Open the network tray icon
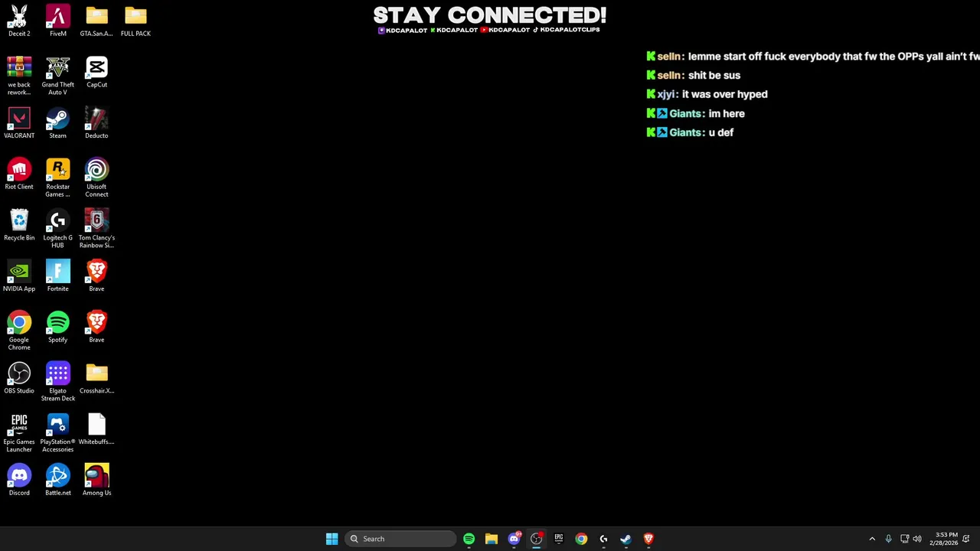Screen dimensions: 980x551 (x=904, y=539)
